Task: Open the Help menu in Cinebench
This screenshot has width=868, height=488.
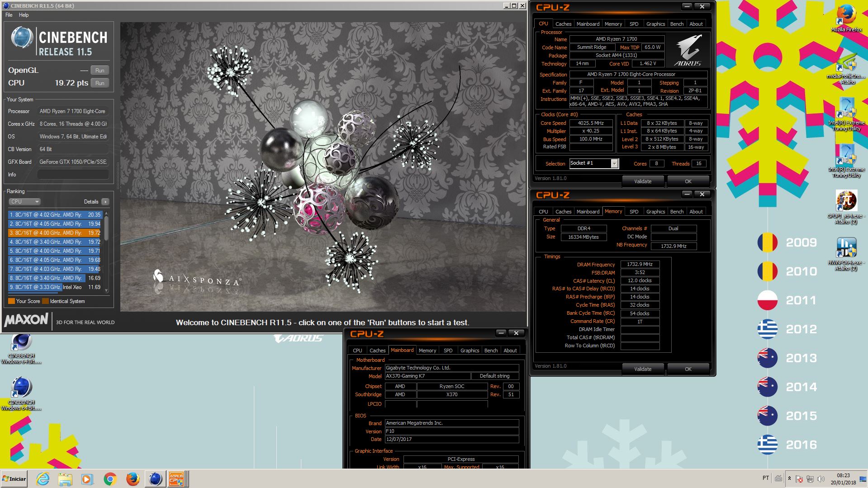Action: 24,15
